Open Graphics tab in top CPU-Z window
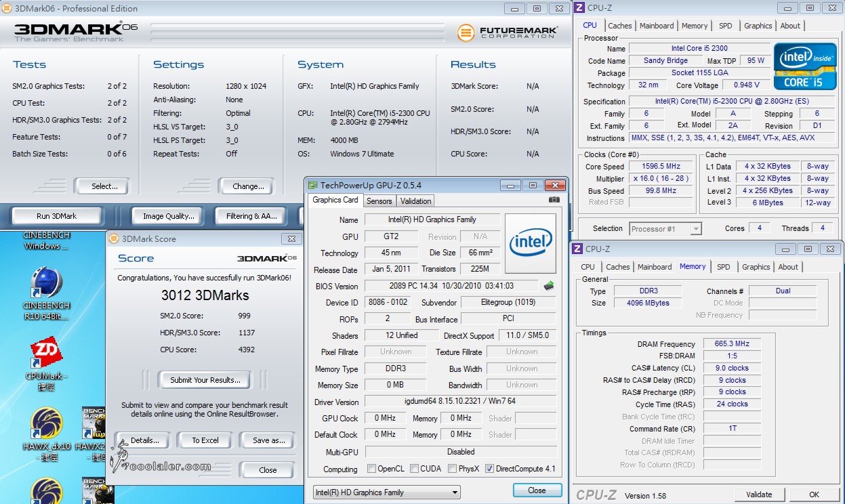The image size is (845, 504). (x=758, y=26)
